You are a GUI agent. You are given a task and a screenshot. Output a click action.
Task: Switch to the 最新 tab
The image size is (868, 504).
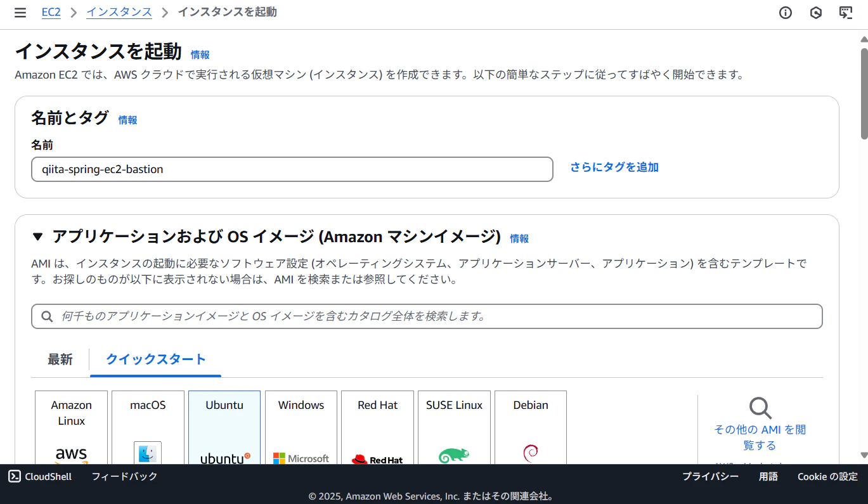[x=60, y=359]
